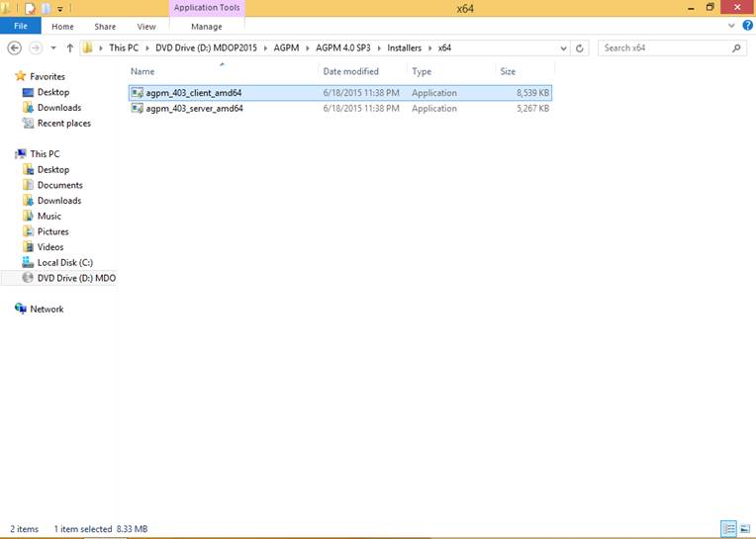This screenshot has width=756, height=539.
Task: Click the Back navigation arrow
Action: pos(16,47)
